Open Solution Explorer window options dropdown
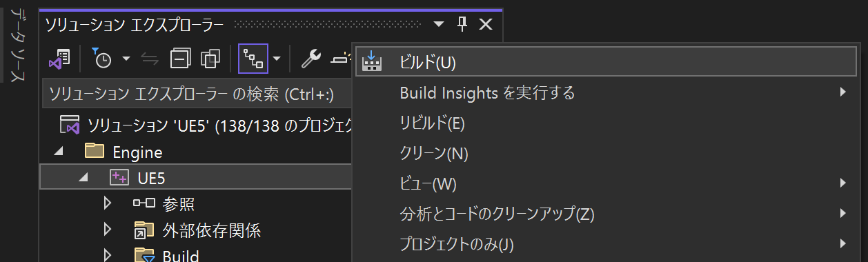 439,25
